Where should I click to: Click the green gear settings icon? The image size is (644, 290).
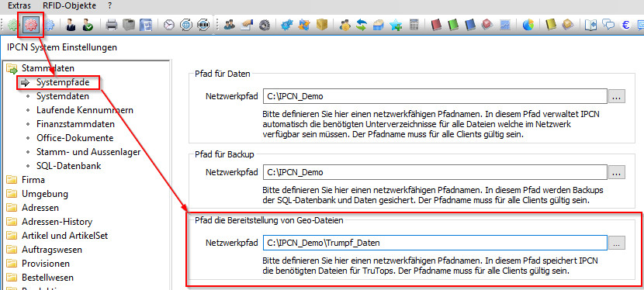(13, 25)
